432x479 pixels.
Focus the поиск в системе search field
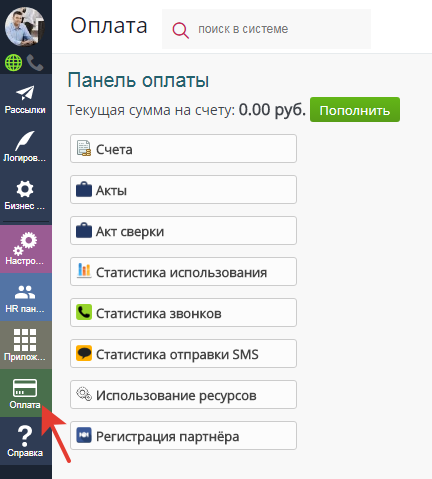tap(266, 29)
